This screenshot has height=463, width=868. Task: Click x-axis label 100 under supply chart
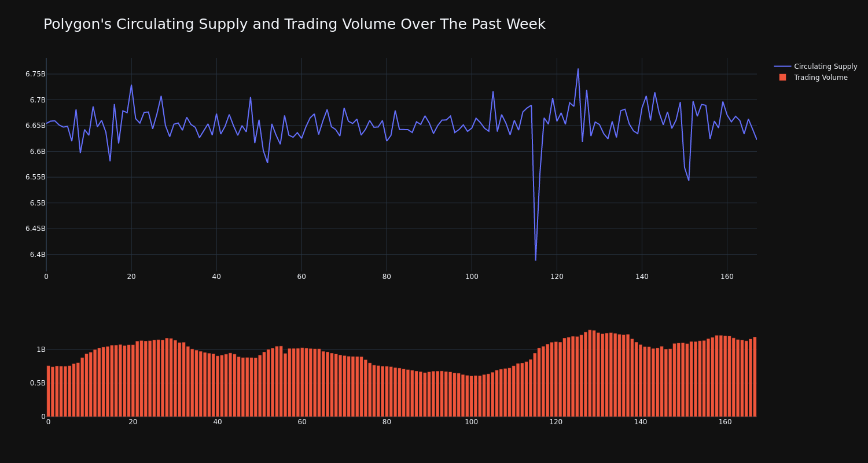[472, 277]
